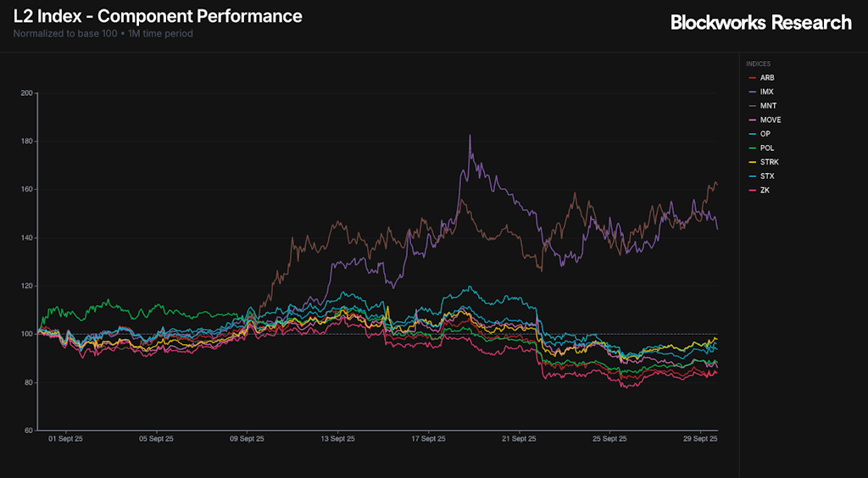
Task: Click the yellow STRK color marker
Action: [x=751, y=163]
